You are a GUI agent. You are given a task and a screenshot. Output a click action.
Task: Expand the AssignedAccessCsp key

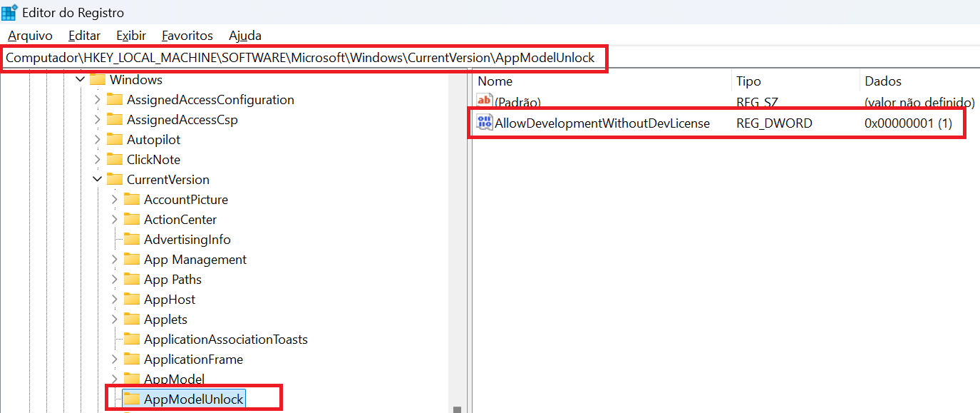click(x=98, y=120)
